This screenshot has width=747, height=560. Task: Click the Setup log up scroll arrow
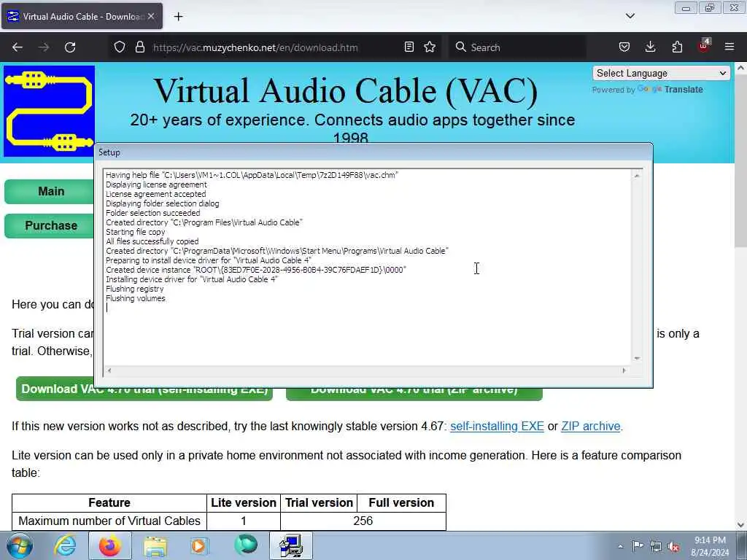637,176
